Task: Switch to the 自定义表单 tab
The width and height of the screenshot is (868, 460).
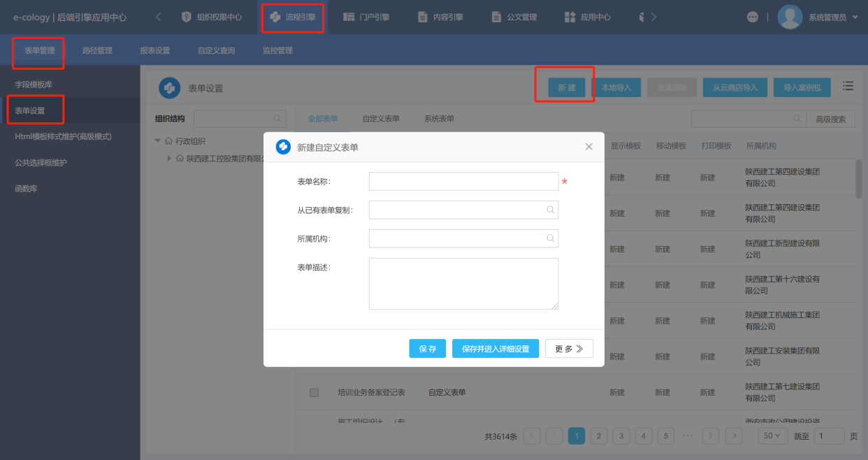Action: coord(381,119)
